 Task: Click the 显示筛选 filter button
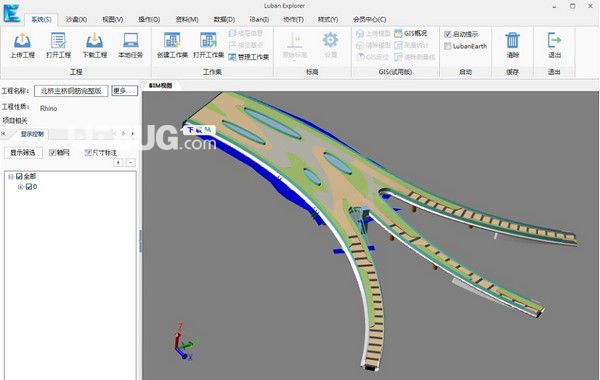click(x=23, y=153)
